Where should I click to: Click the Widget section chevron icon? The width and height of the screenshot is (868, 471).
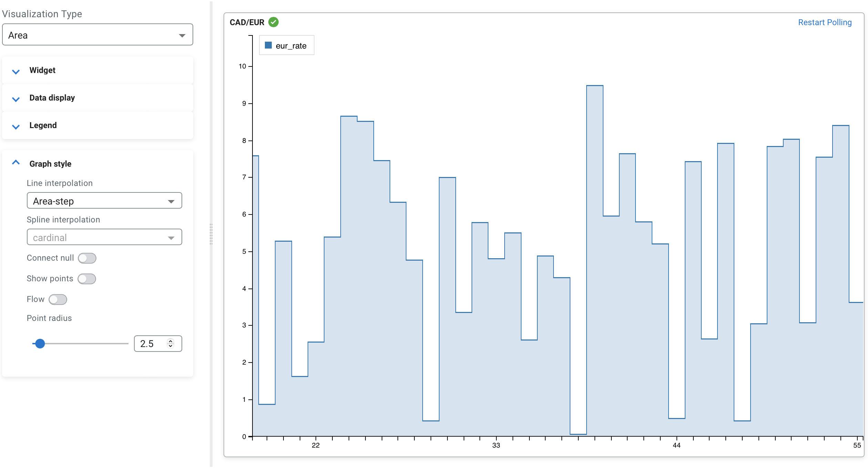16,72
